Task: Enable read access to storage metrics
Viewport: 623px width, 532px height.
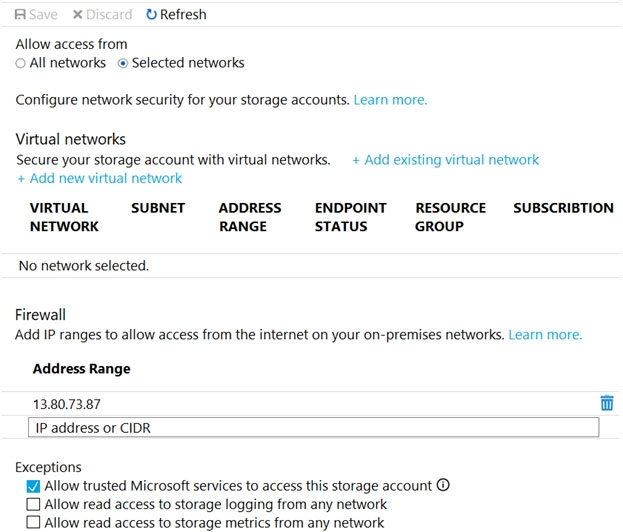Action: [34, 522]
